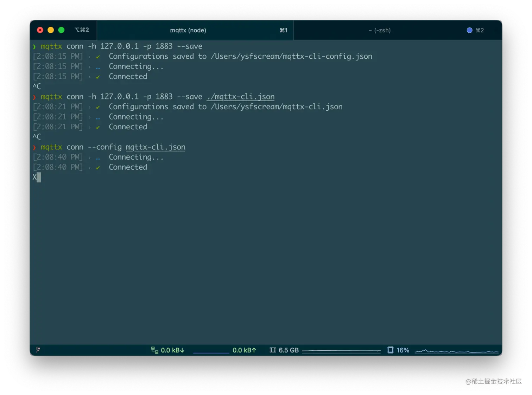Click the path /Users/ysfscream/mqttx-cli.json
Screen dimensions: 532x395
277,106
